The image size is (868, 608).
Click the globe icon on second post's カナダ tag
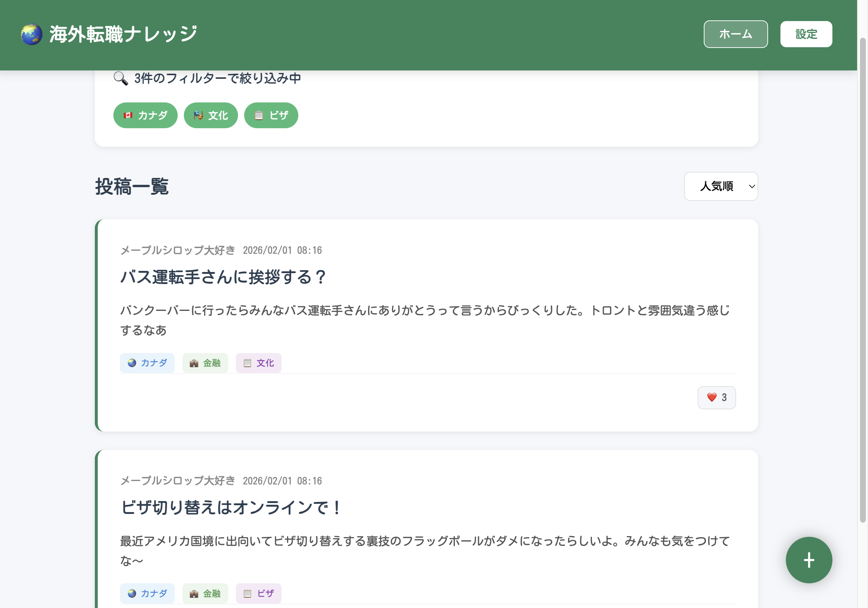coord(132,593)
